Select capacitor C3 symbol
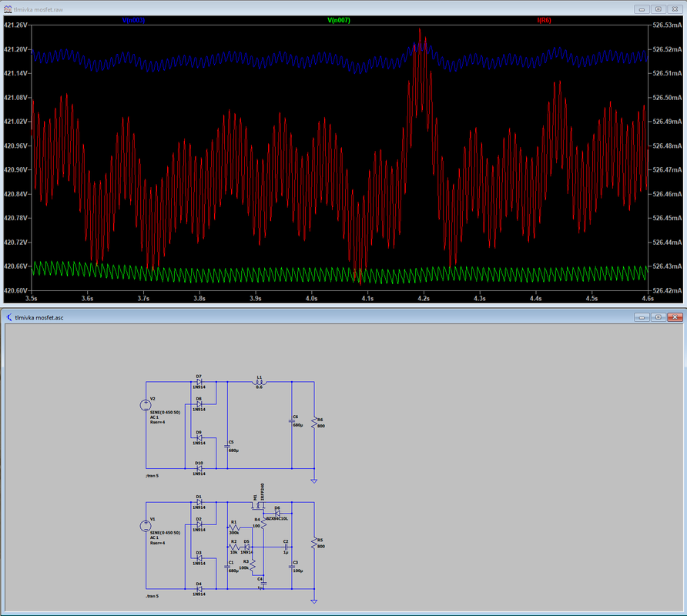687x616 pixels. (x=292, y=567)
